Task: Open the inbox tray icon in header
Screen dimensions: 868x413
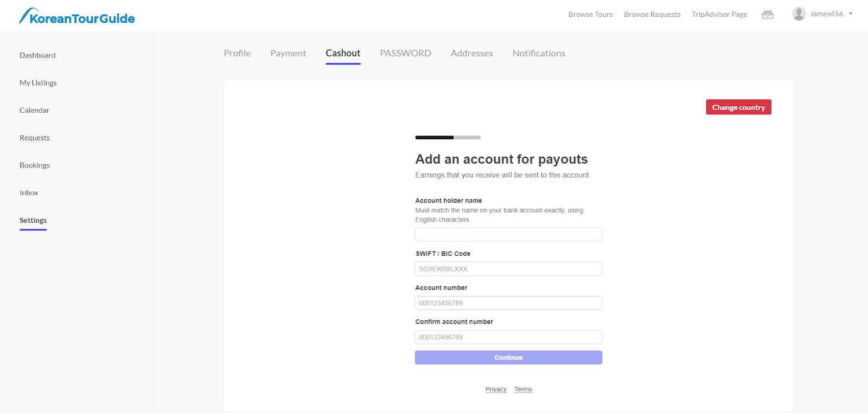Action: [767, 15]
